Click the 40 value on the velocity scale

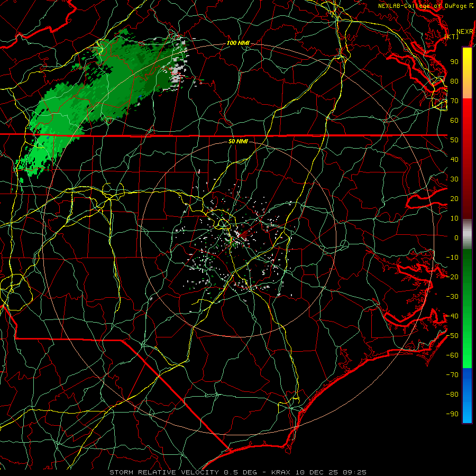tap(454, 159)
